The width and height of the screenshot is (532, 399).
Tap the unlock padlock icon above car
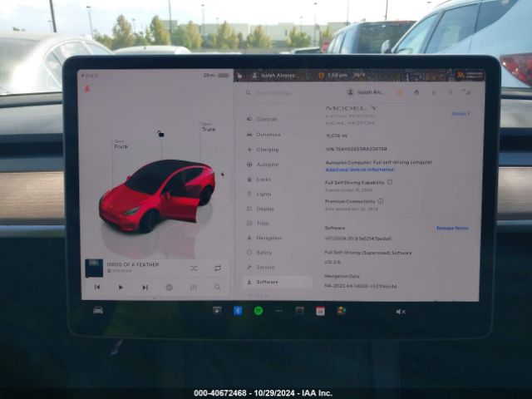[x=160, y=133]
